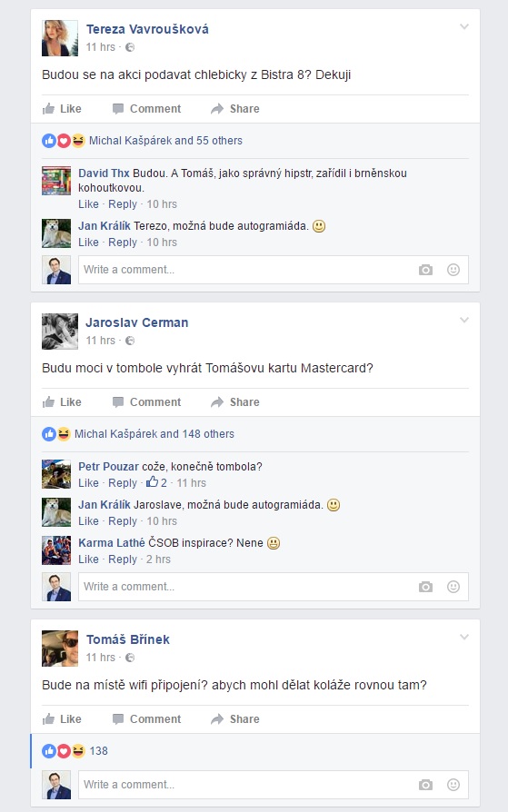Image resolution: width=508 pixels, height=812 pixels.
Task: Like Jaroslav Cerman's Mastercard post
Action: coord(62,402)
